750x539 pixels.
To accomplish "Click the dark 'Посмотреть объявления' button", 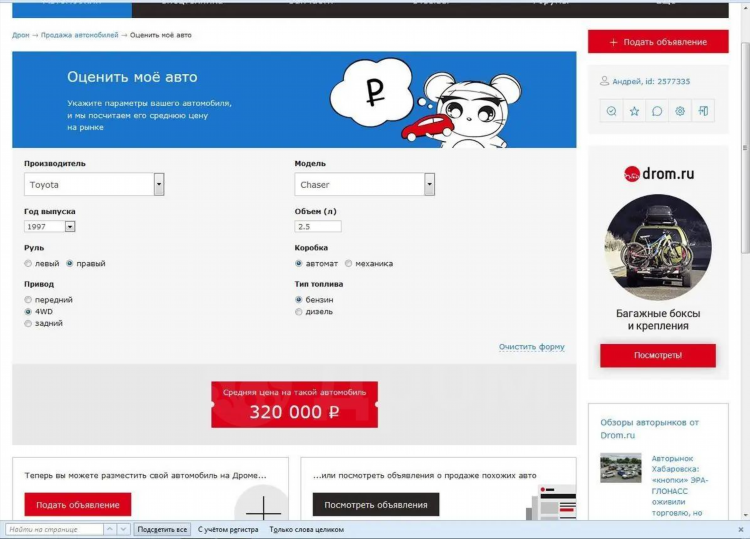I will click(376, 505).
